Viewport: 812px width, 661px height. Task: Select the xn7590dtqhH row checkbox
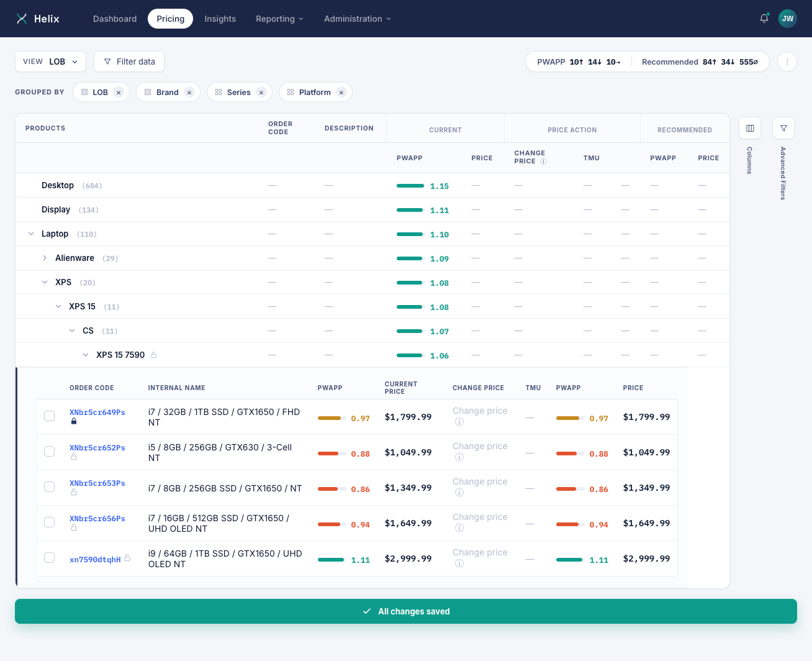click(50, 558)
